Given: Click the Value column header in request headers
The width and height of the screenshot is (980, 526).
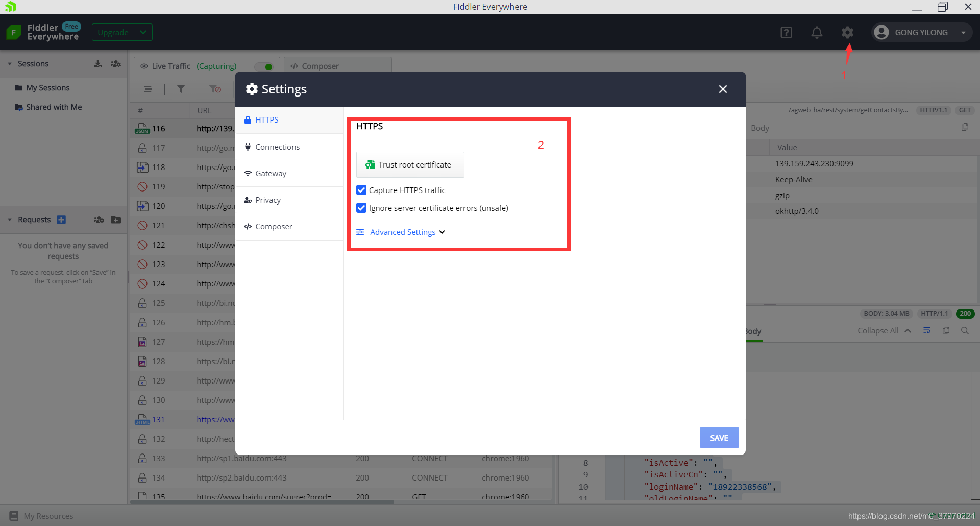Looking at the screenshot, I should click(787, 147).
